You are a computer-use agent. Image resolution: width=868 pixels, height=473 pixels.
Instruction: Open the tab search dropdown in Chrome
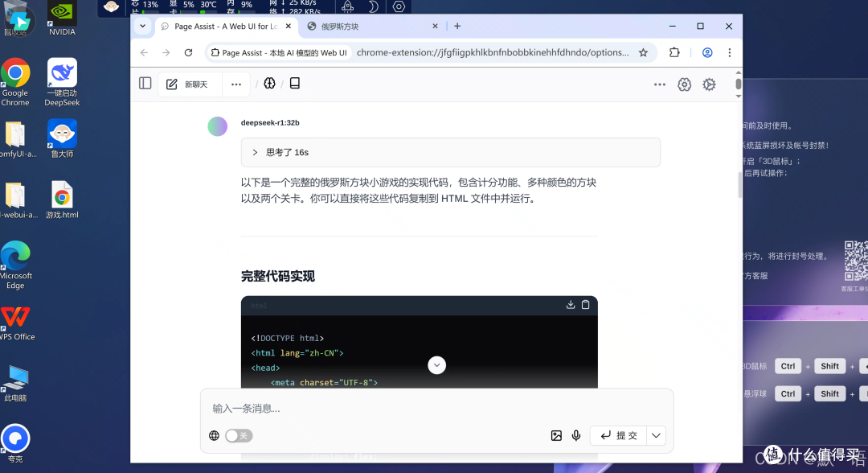tap(143, 26)
